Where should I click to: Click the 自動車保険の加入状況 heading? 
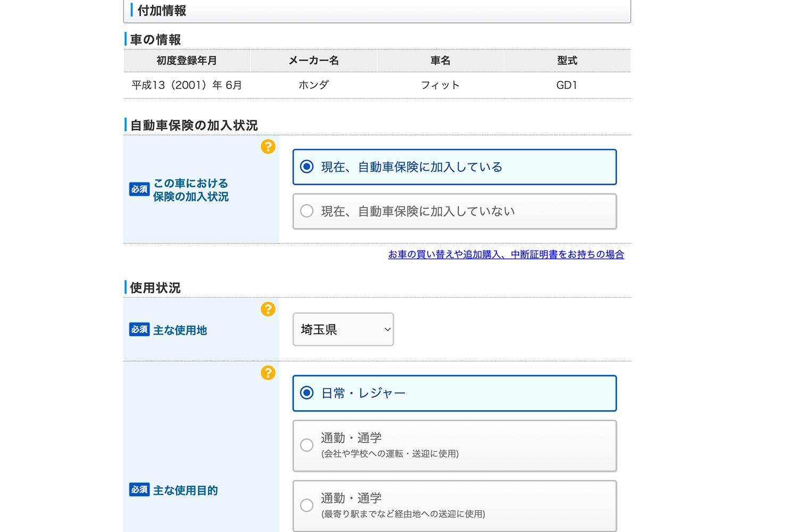[x=194, y=126]
